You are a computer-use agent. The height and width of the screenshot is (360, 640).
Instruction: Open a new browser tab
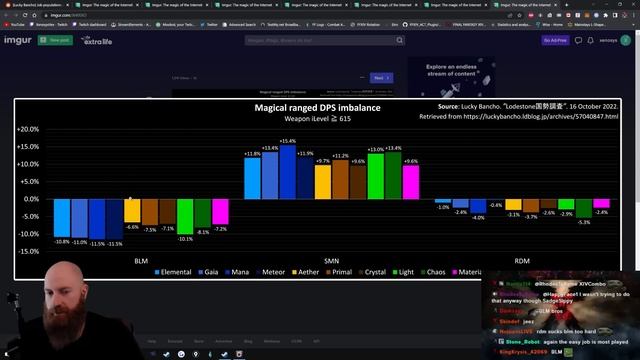click(x=567, y=5)
